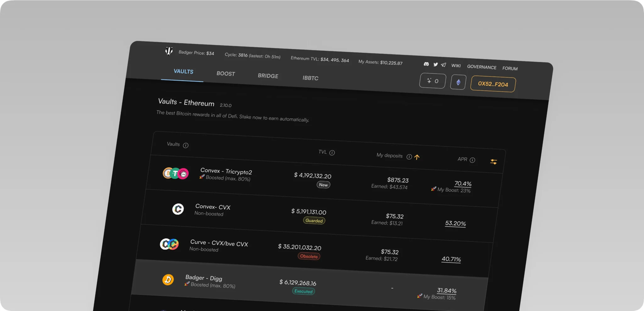The width and height of the screenshot is (644, 311).
Task: Click the 31.84% APR link
Action: [x=447, y=291]
